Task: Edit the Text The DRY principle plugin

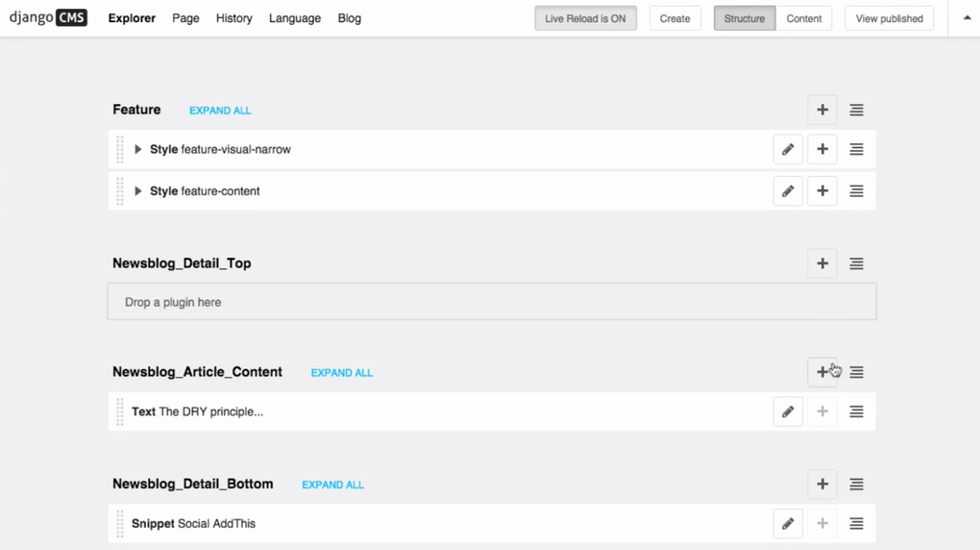Action: click(788, 412)
